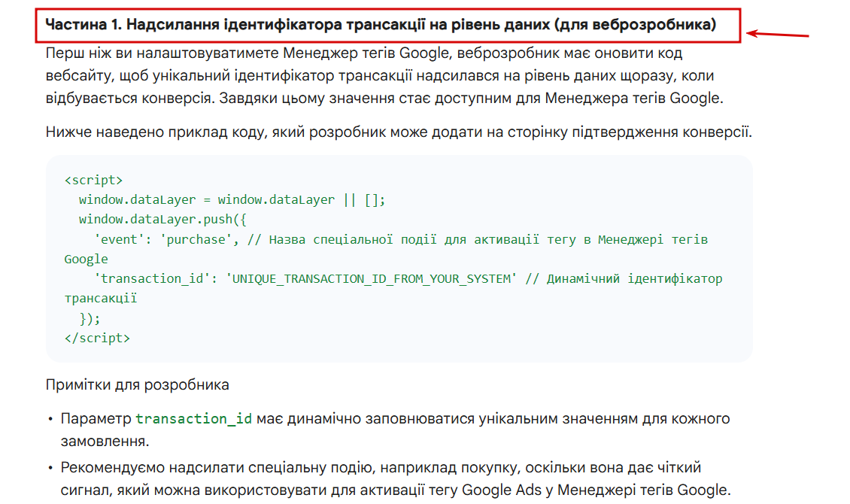This screenshot has width=850, height=504.
Task: Click the heading 'Частина 1. Надсилання ідентифікатора трансакції'
Action: pyautogui.click(x=381, y=25)
